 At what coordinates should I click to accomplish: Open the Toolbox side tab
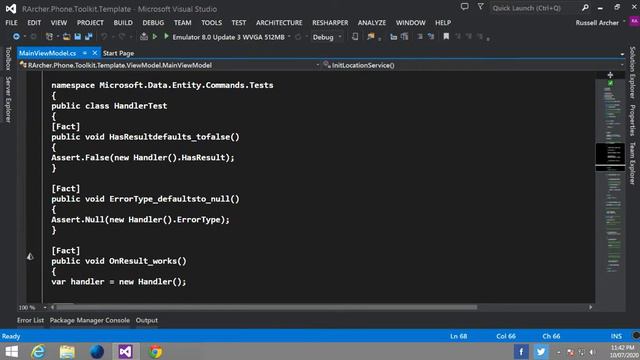8,58
